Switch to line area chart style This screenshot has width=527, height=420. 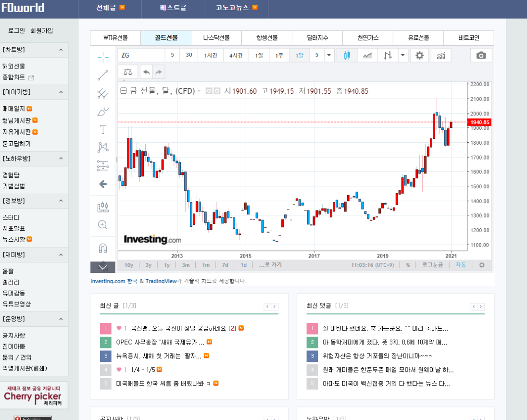[367, 55]
